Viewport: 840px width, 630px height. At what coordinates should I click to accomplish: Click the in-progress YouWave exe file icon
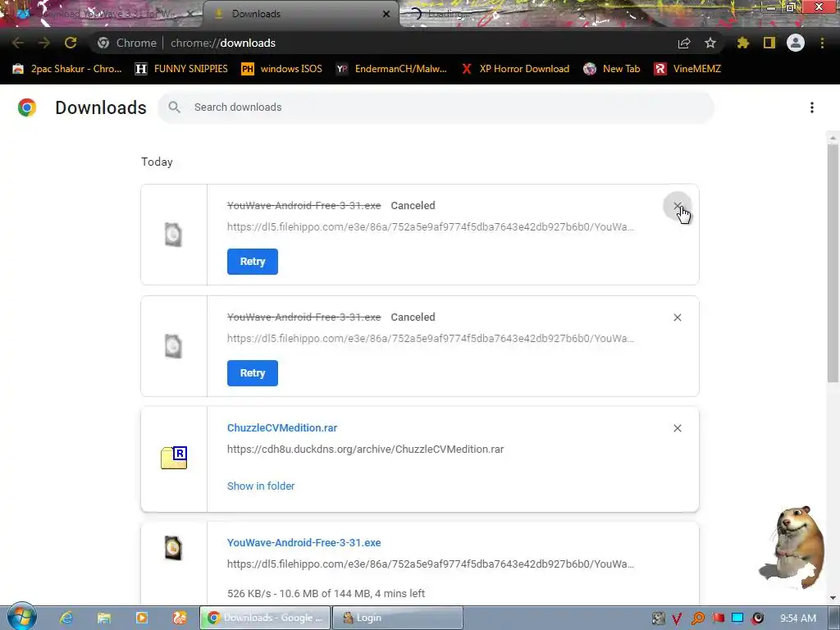pos(173,548)
